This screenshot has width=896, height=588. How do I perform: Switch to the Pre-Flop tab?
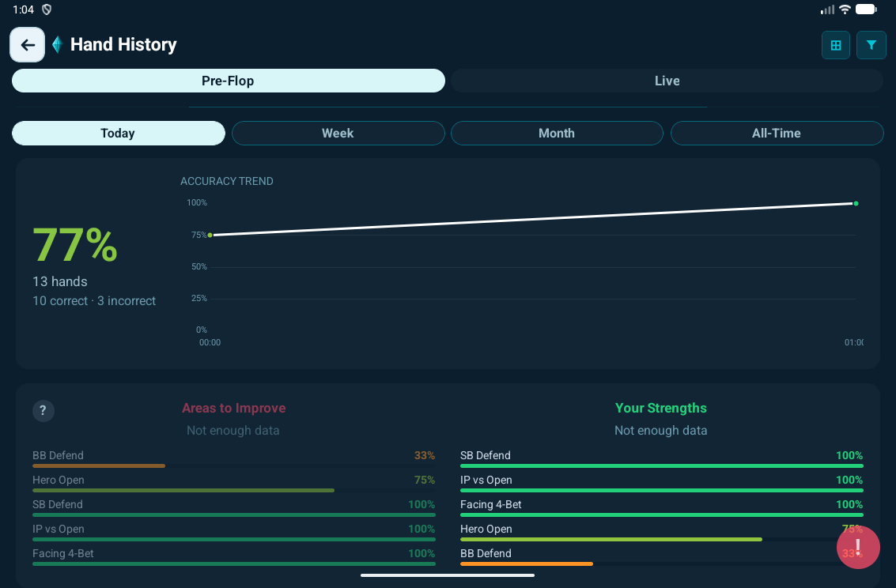click(x=228, y=81)
